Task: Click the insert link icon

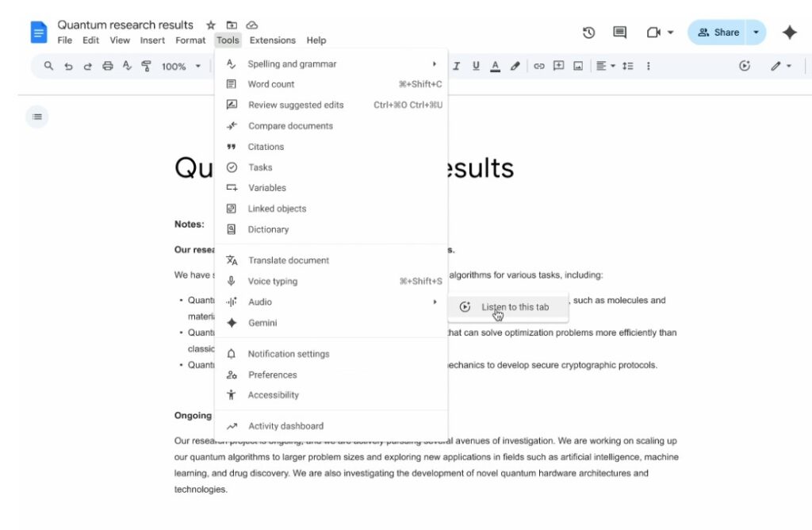Action: point(539,66)
